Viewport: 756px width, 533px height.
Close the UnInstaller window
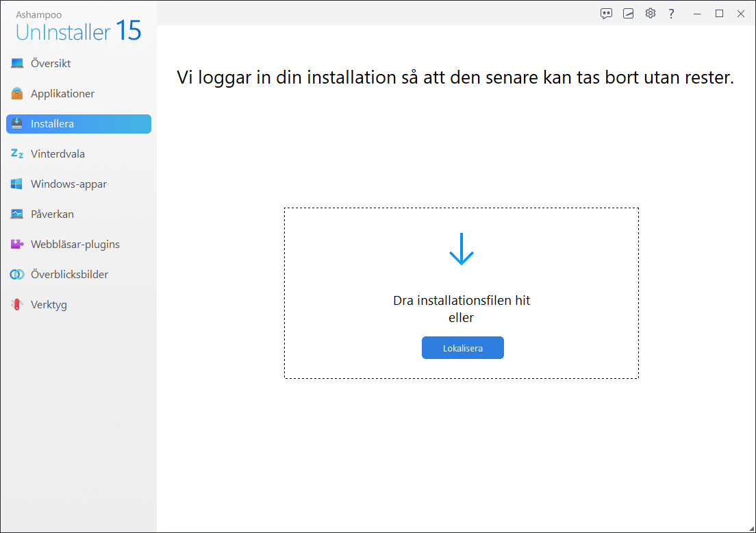pyautogui.click(x=741, y=14)
